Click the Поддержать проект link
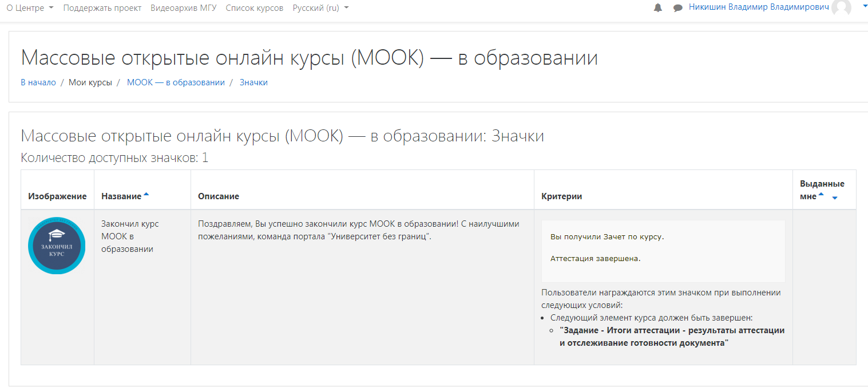868x387 pixels. click(x=102, y=8)
